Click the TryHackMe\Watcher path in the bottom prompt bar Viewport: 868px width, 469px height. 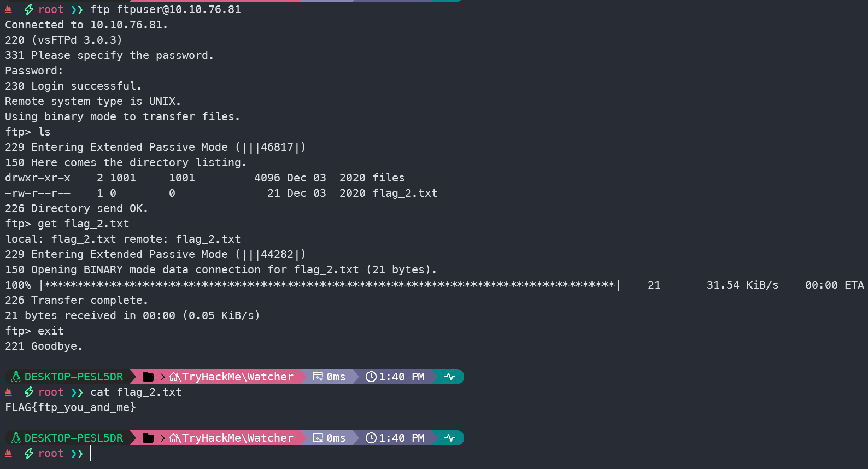pyautogui.click(x=237, y=438)
